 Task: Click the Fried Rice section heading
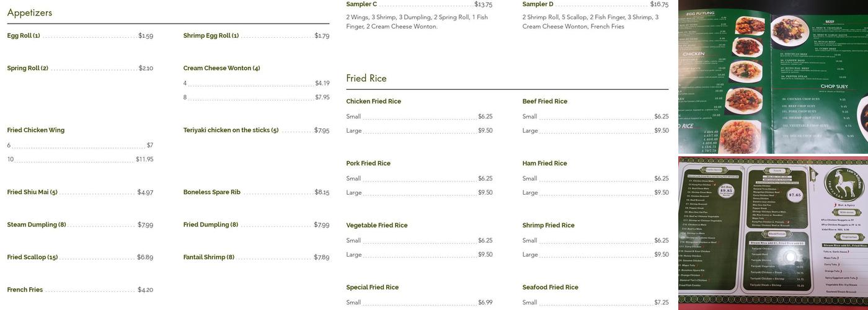[x=366, y=79]
